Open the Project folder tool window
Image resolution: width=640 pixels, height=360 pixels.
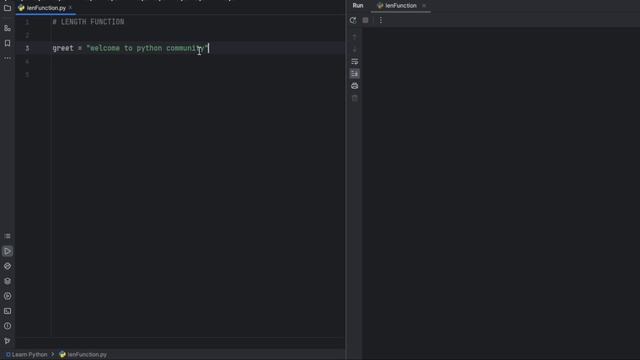tap(7, 8)
